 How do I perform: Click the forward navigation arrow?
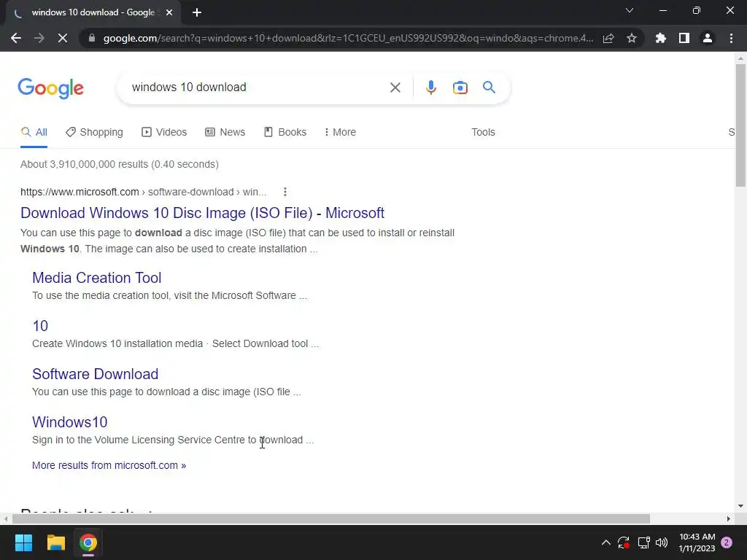click(39, 38)
